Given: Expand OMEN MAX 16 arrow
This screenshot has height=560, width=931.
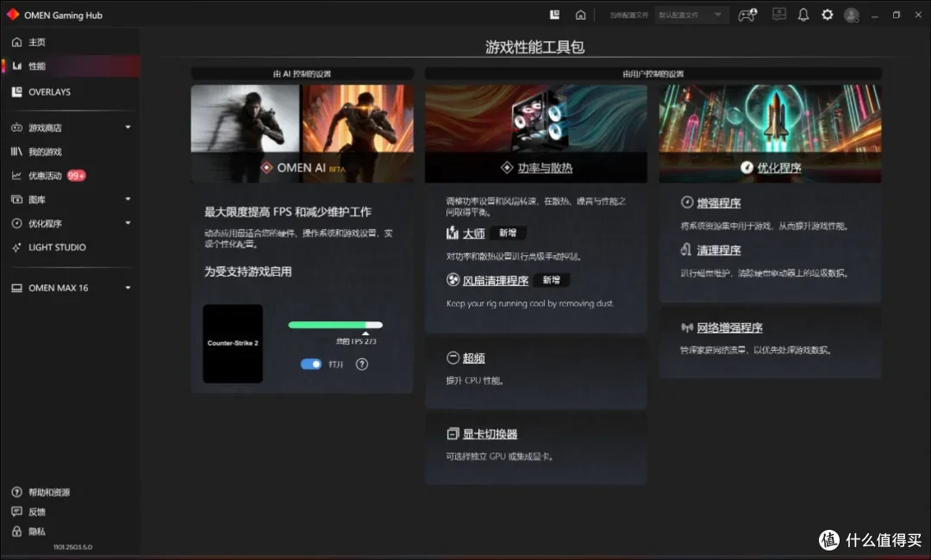Looking at the screenshot, I should tap(128, 288).
